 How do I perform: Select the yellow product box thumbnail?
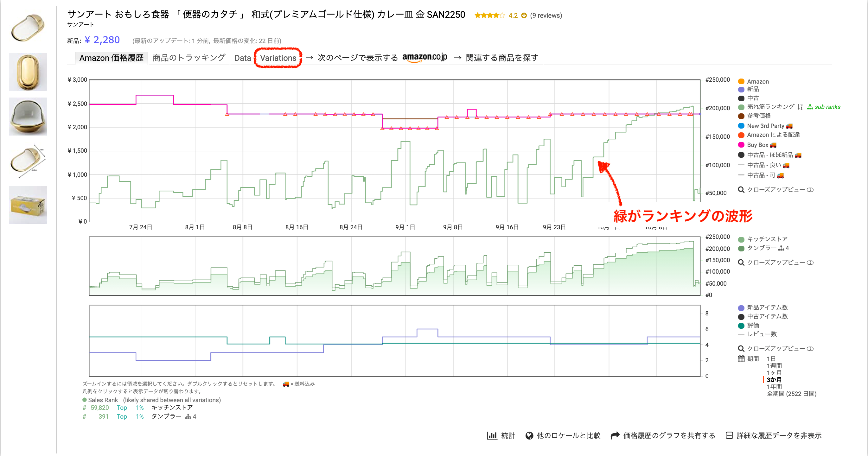(28, 205)
